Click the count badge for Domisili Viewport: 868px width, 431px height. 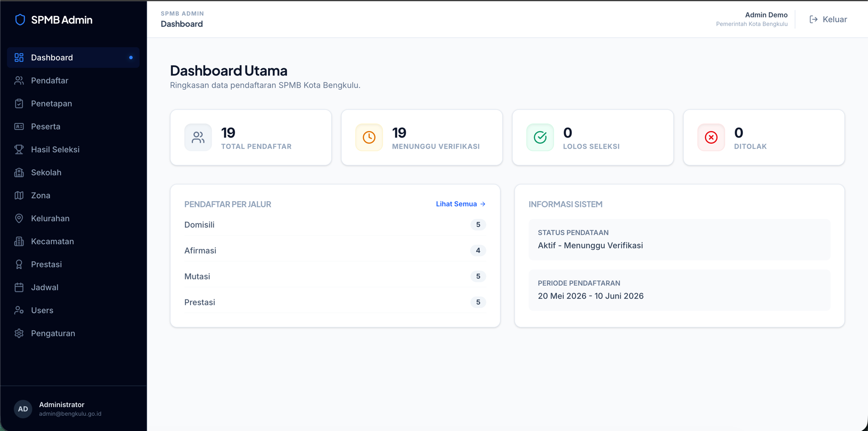click(x=478, y=225)
